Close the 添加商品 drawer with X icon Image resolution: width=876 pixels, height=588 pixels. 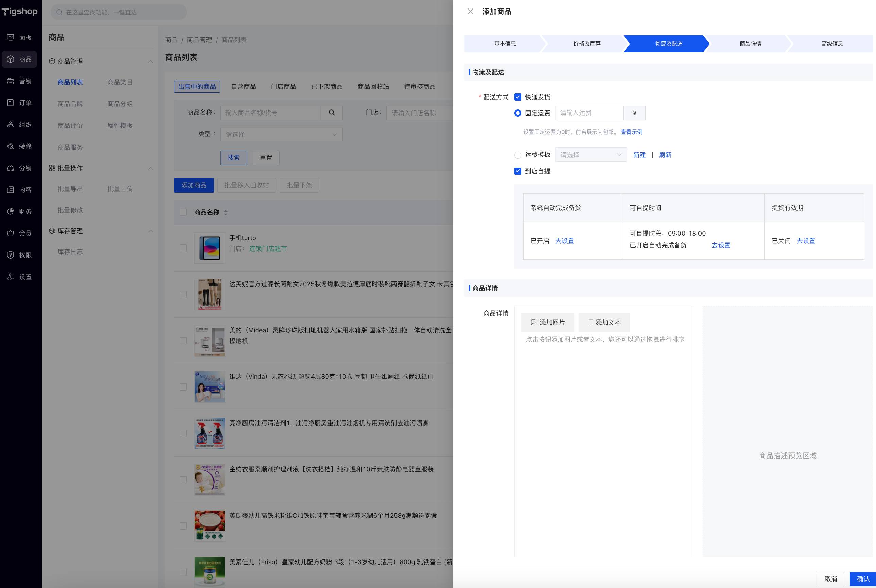pos(470,11)
